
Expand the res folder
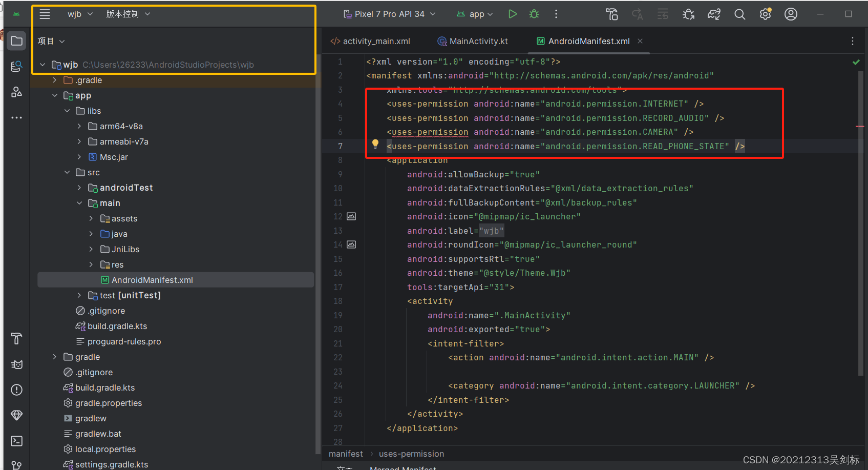[91, 264]
